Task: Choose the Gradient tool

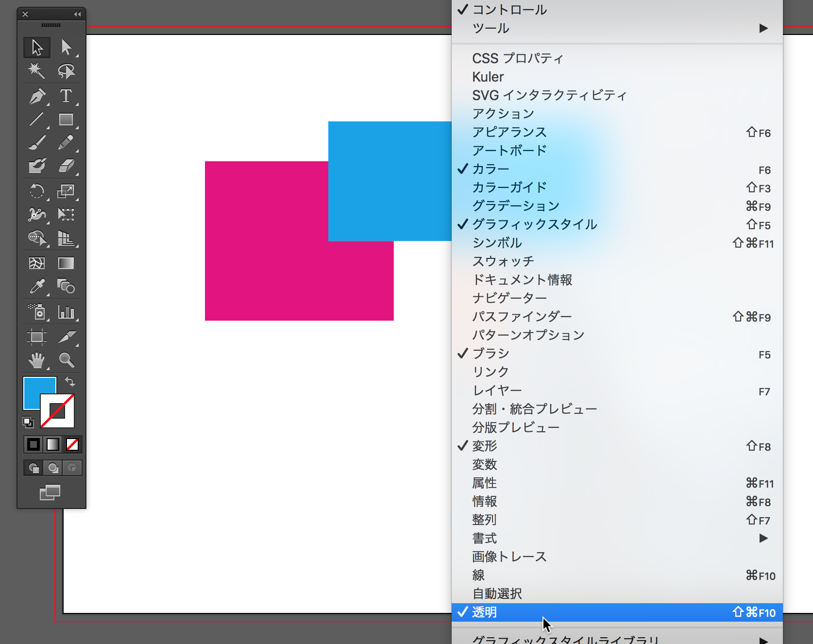Action: 66,263
